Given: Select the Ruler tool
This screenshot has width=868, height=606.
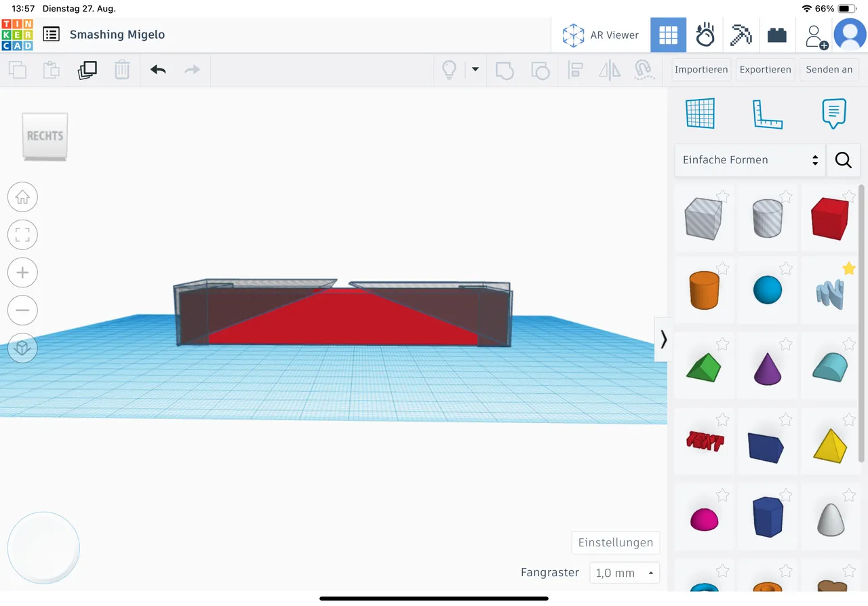Looking at the screenshot, I should click(x=768, y=114).
